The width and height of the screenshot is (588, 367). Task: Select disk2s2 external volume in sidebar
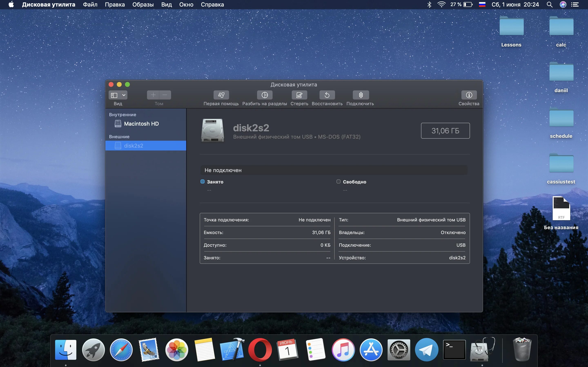[133, 146]
